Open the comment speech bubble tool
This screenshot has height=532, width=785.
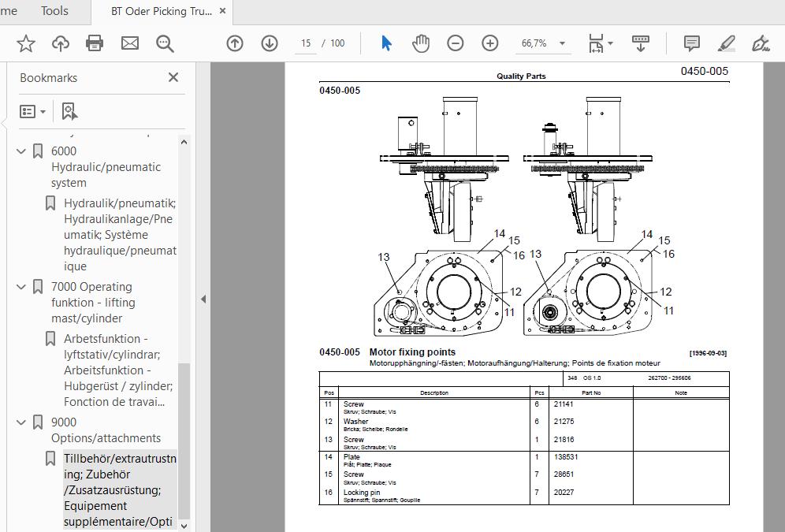tap(691, 43)
